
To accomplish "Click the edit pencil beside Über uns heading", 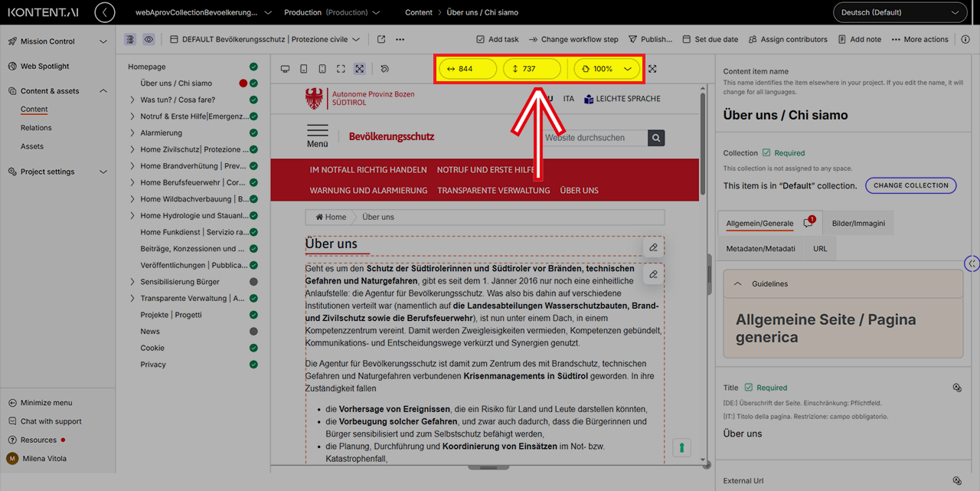I will coord(653,247).
